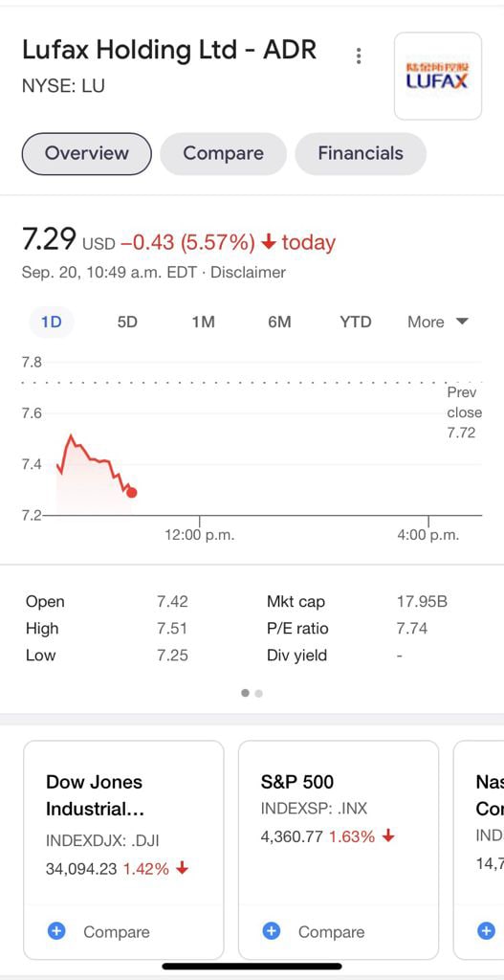View the YTD chart range
Screen dimensions: 504x980
pyautogui.click(x=356, y=323)
